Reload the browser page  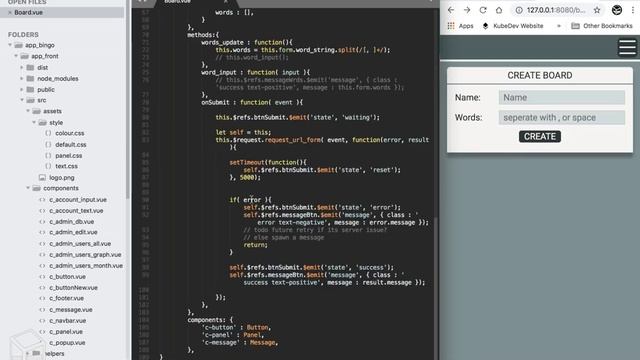click(x=483, y=10)
